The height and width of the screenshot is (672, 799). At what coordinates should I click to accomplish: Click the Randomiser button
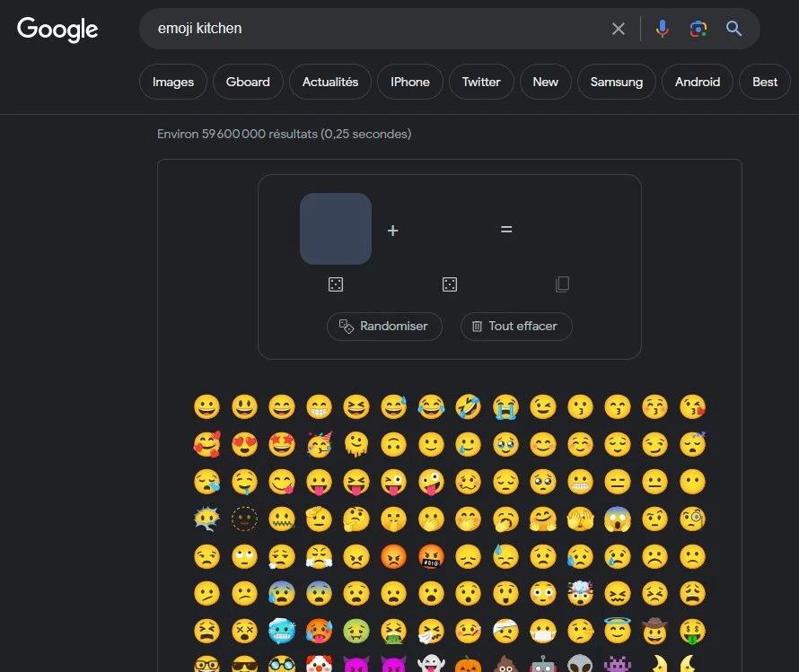tap(384, 327)
